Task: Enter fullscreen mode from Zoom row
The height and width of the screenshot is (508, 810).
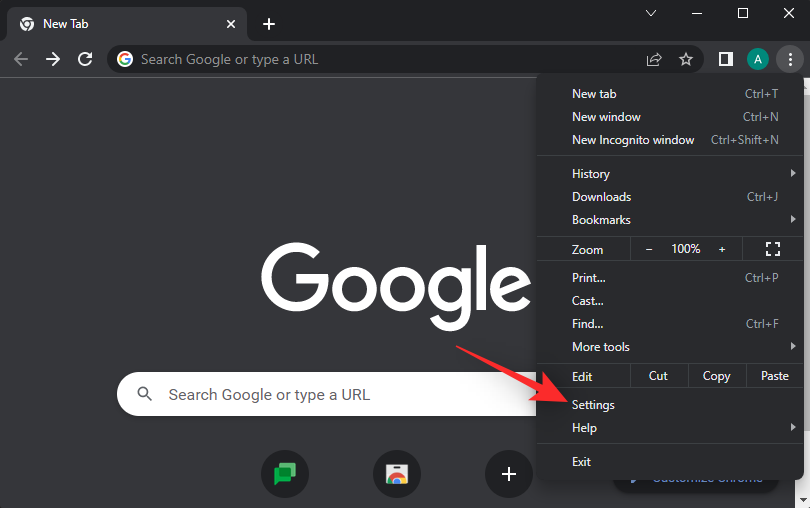Action: click(772, 249)
